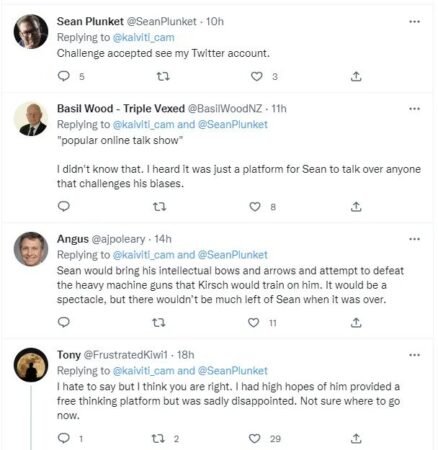Screen dimensions: 438x450
Task: Open @SeanPlunket mention in Basil Wood's reply
Action: pos(233,125)
